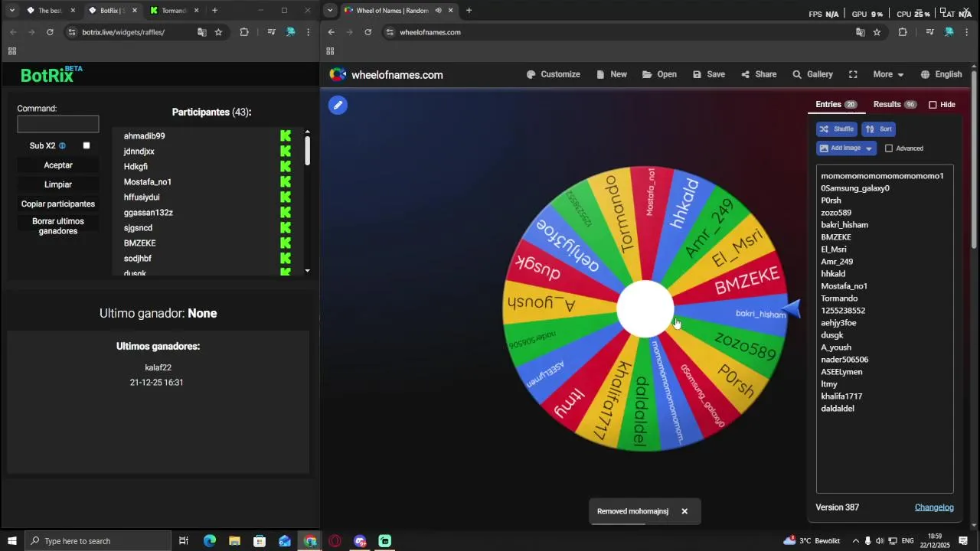Reload the wheelofnames.com page
This screenshot has width=980, height=551.
367,32
